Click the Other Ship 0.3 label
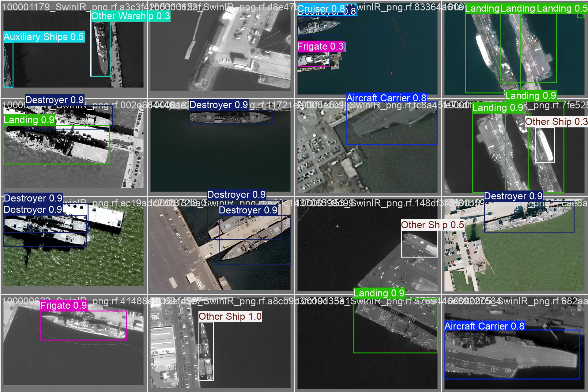 pyautogui.click(x=556, y=122)
